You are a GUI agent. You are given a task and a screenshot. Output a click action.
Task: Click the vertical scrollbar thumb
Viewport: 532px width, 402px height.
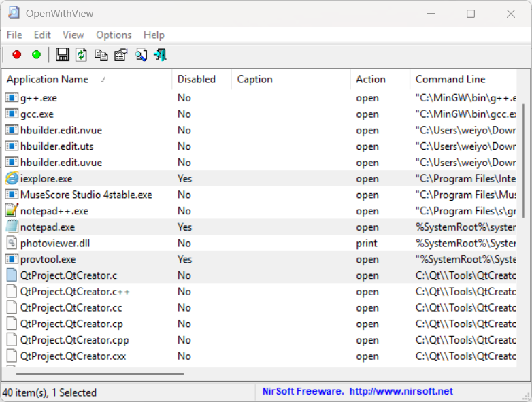[x=524, y=161]
